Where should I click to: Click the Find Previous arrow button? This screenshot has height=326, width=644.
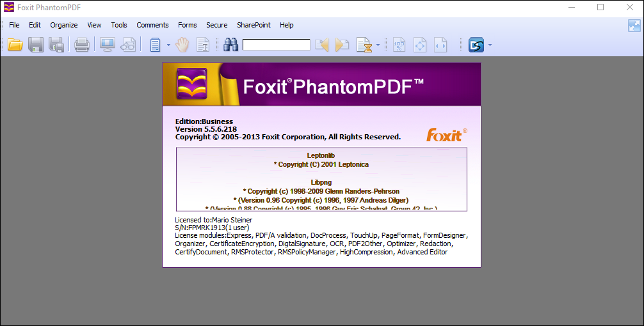(321, 45)
